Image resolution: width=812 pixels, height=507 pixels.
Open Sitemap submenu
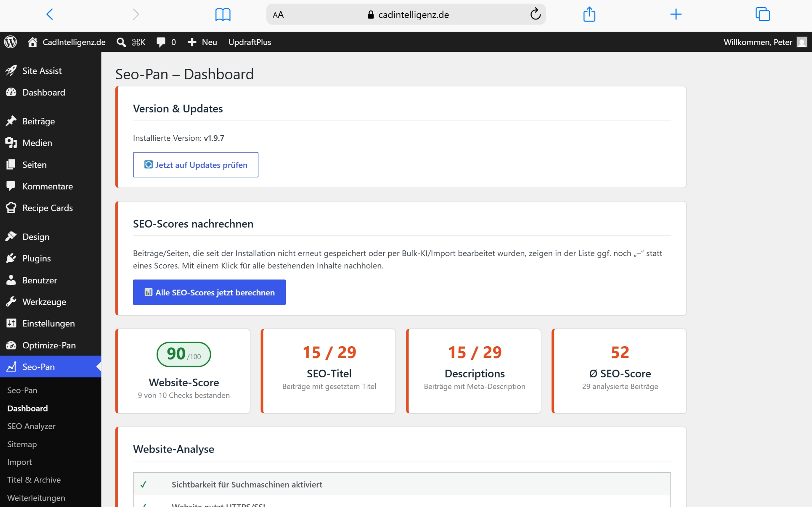click(22, 444)
